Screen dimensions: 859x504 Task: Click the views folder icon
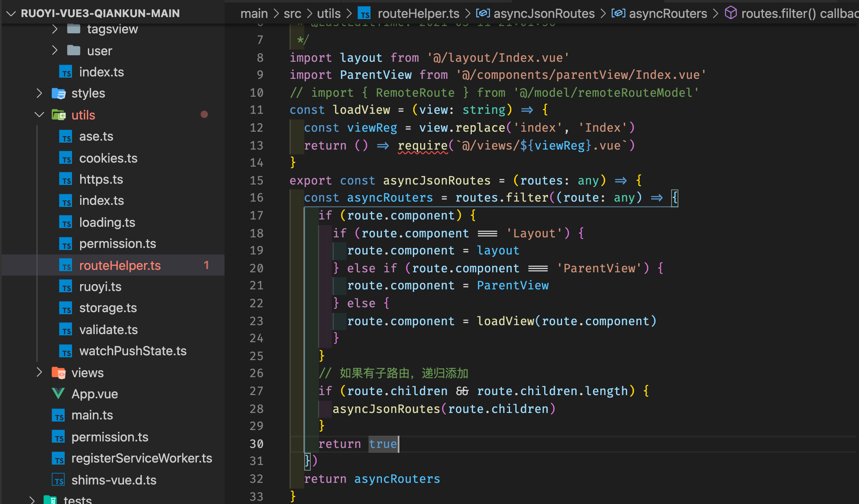tap(59, 372)
